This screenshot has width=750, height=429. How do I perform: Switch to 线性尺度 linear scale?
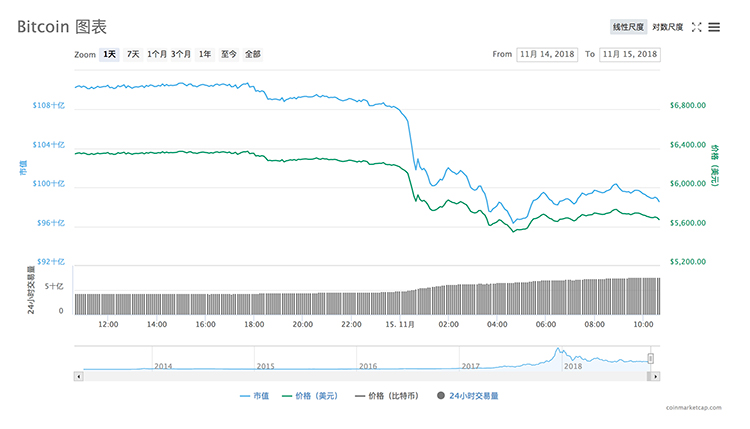click(628, 27)
